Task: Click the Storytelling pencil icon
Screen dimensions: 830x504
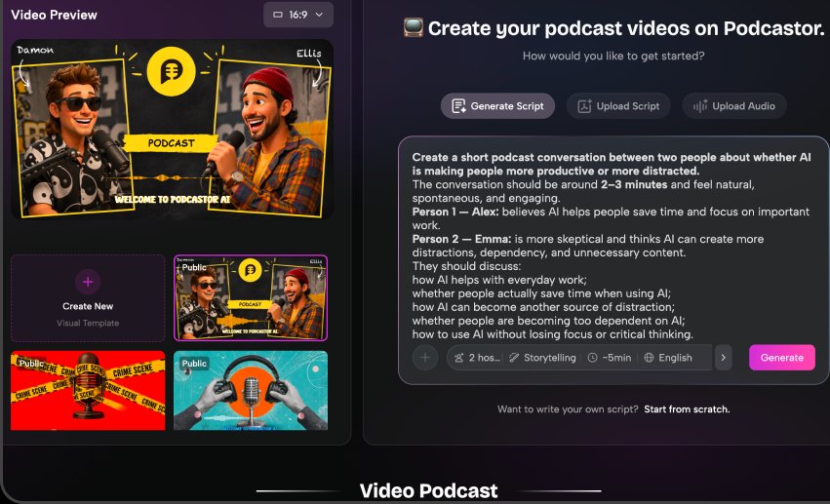Action: coord(514,358)
